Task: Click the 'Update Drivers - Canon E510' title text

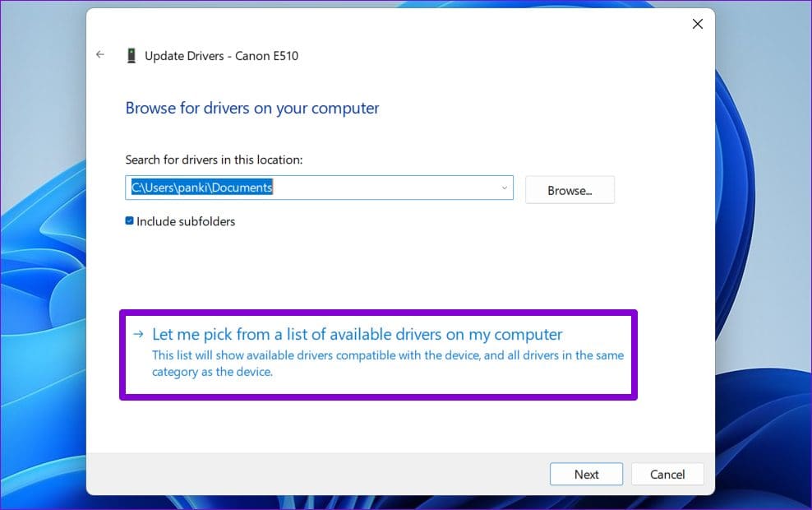Action: click(x=221, y=56)
